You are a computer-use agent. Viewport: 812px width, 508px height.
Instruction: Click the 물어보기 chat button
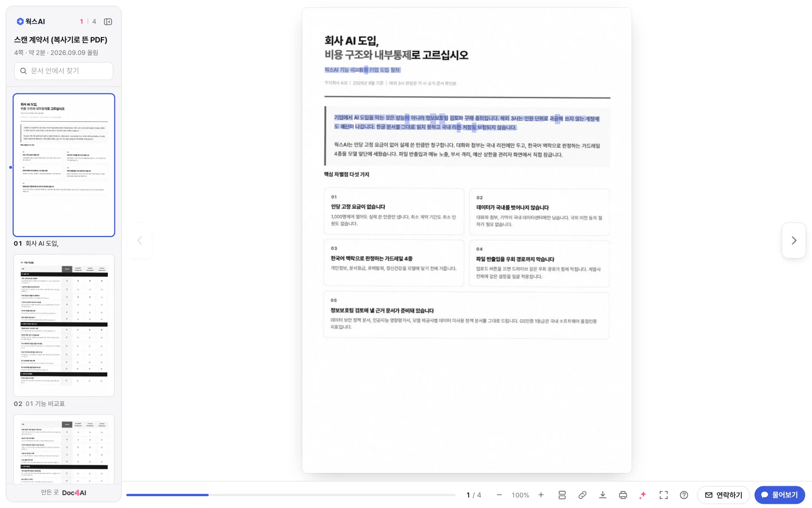(780, 495)
